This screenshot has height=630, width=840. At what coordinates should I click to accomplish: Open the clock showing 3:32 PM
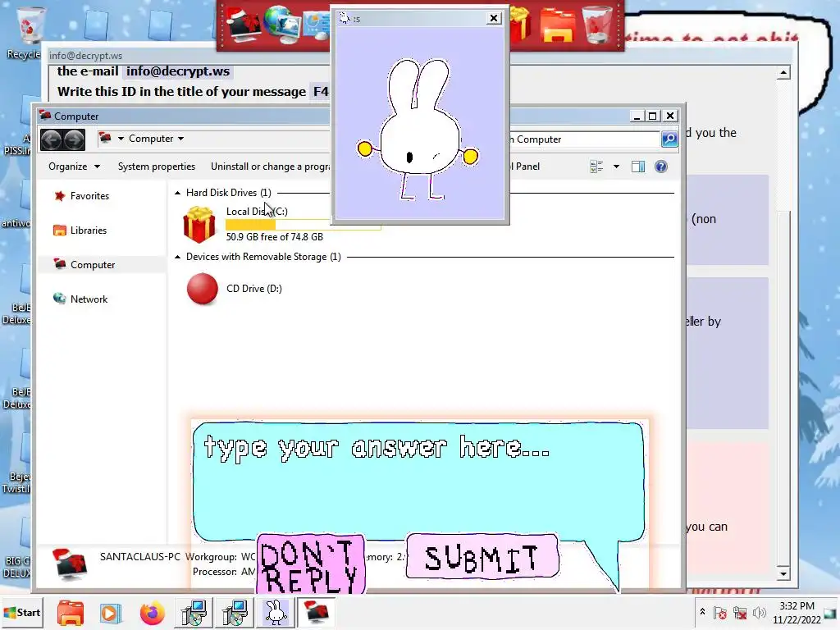pyautogui.click(x=797, y=613)
